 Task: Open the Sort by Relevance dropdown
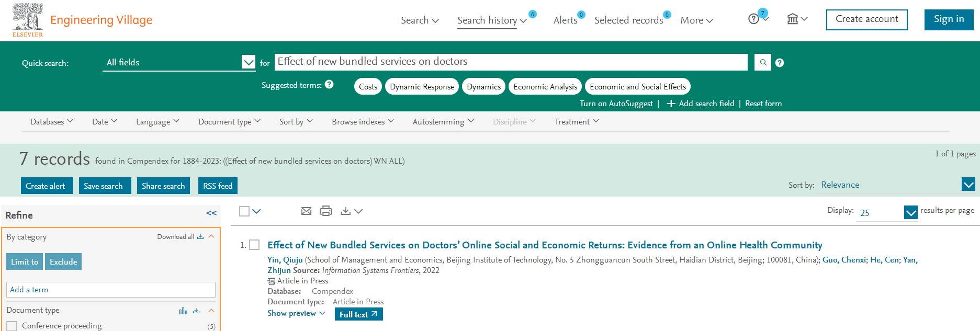click(x=968, y=185)
